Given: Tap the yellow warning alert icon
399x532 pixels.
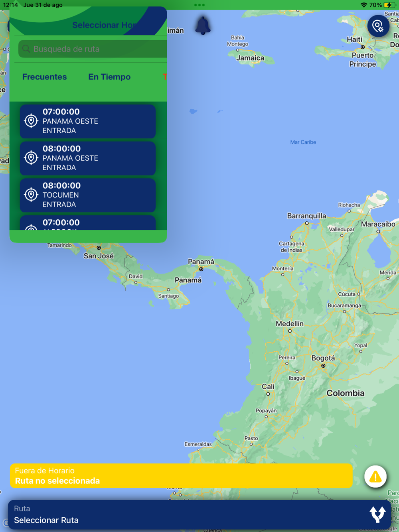Looking at the screenshot, I should [x=375, y=477].
